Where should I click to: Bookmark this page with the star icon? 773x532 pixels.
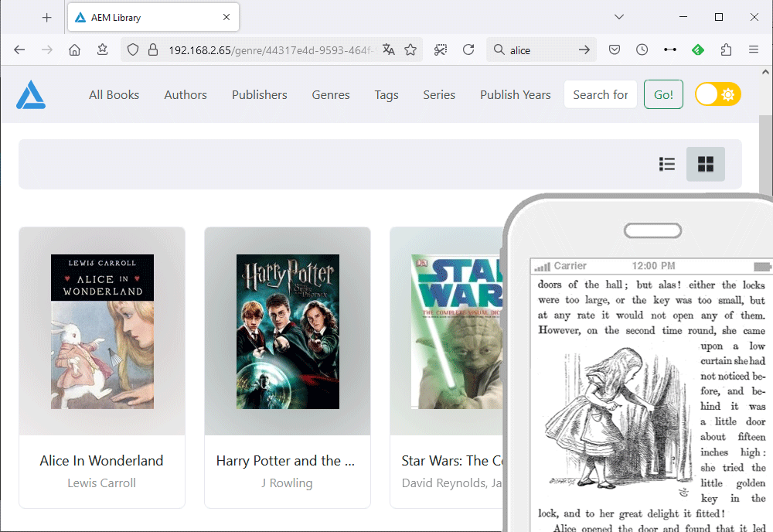pos(410,49)
